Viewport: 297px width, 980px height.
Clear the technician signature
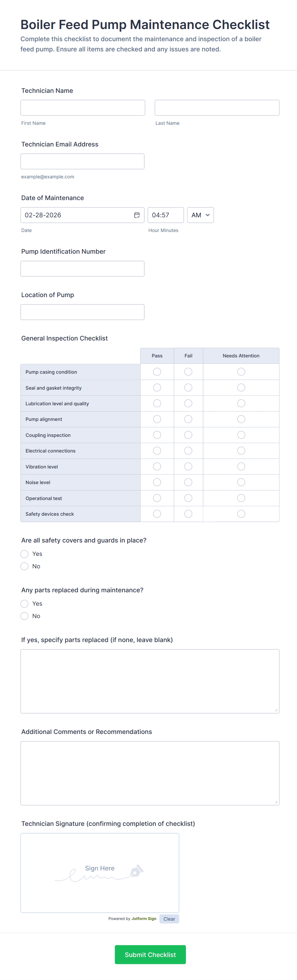pos(169,919)
